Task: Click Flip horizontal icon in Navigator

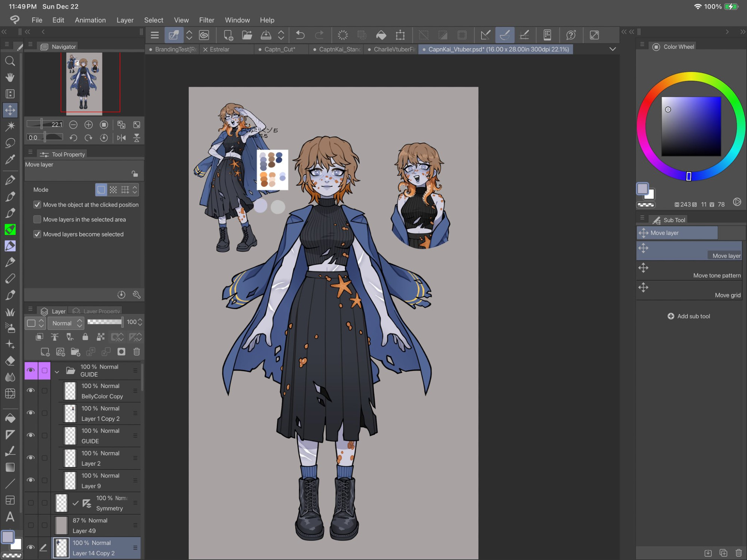Action: pos(121,138)
